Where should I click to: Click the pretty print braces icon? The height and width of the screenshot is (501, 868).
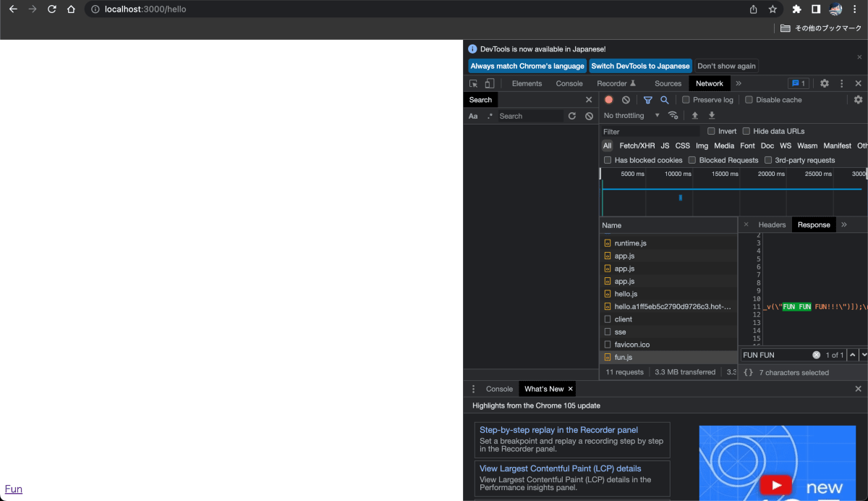point(748,372)
